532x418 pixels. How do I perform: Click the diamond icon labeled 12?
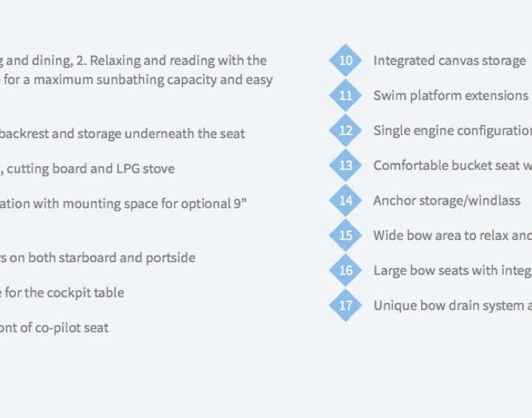(345, 131)
